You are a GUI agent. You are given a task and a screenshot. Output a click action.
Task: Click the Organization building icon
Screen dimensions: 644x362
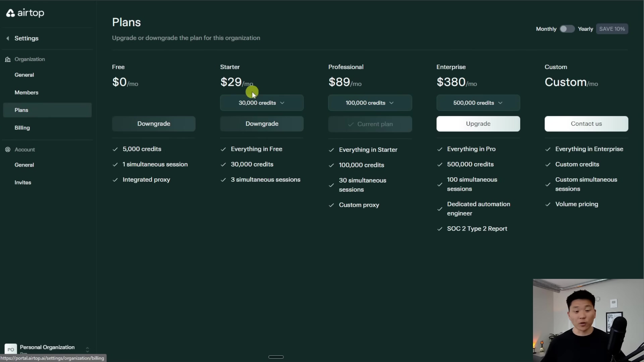click(8, 59)
